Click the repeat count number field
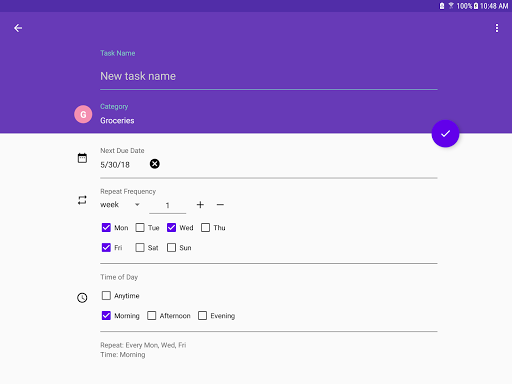Image resolution: width=512 pixels, height=384 pixels. [168, 205]
